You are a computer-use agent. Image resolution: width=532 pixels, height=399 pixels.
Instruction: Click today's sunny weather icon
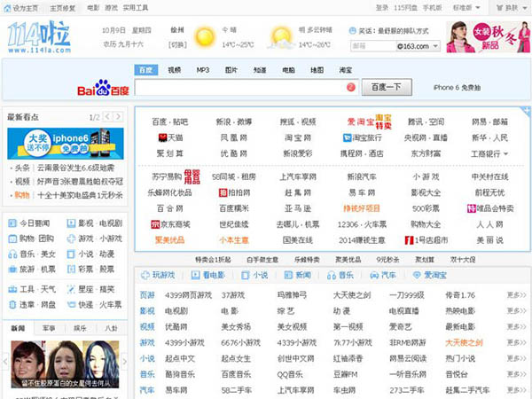click(x=205, y=36)
